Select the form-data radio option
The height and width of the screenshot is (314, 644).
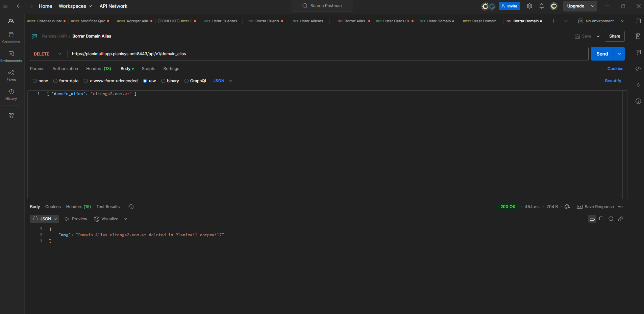coord(55,81)
